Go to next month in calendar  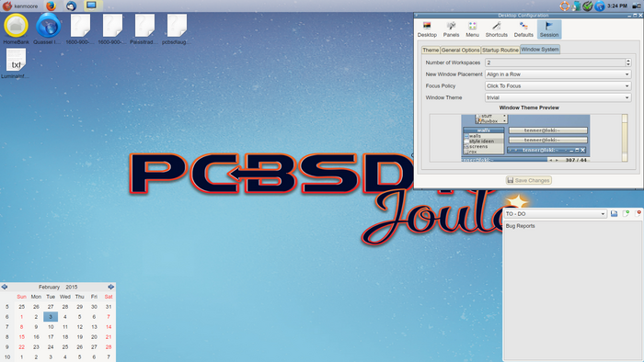click(x=111, y=287)
